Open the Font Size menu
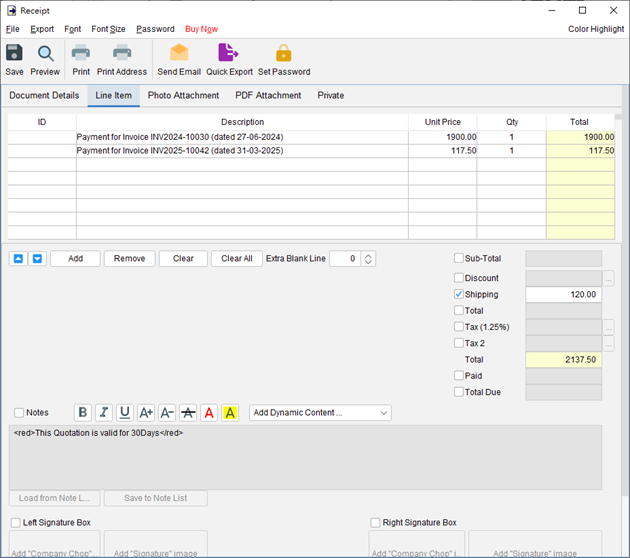Image resolution: width=630 pixels, height=558 pixels. (x=108, y=29)
